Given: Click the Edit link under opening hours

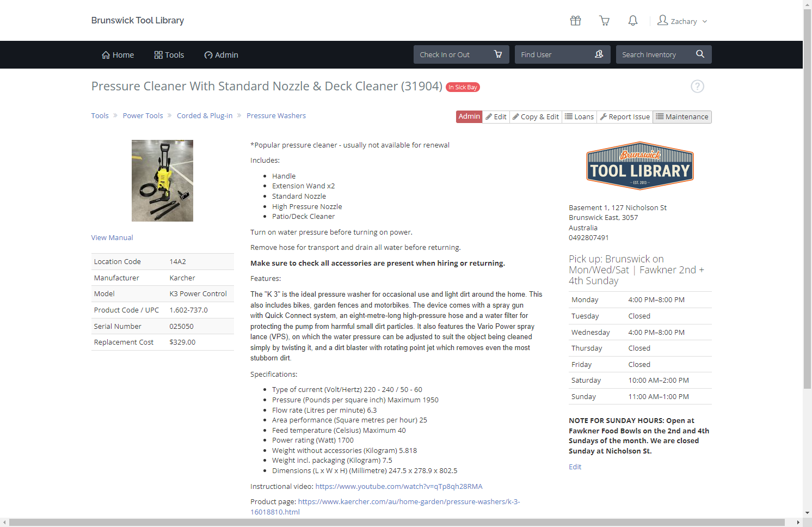Looking at the screenshot, I should [x=575, y=467].
